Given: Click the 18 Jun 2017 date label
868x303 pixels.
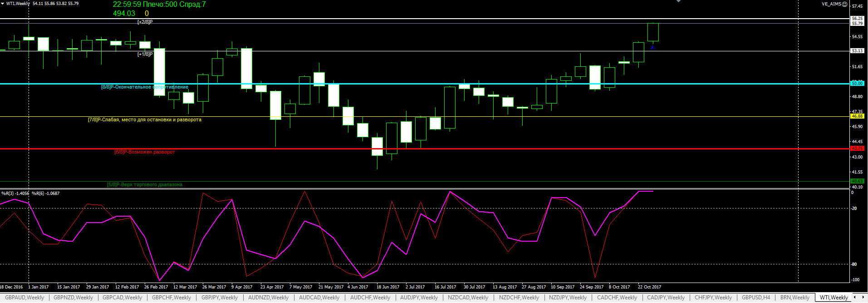Looking at the screenshot, I should click(x=388, y=287).
